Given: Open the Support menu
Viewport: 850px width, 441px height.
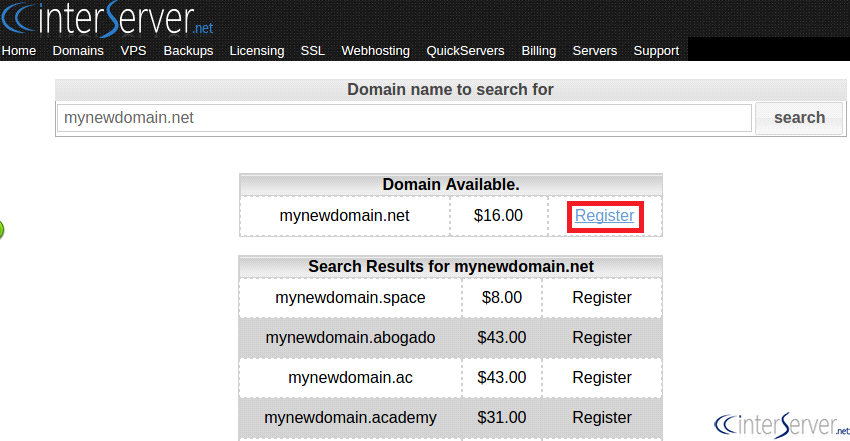Looking at the screenshot, I should (656, 50).
